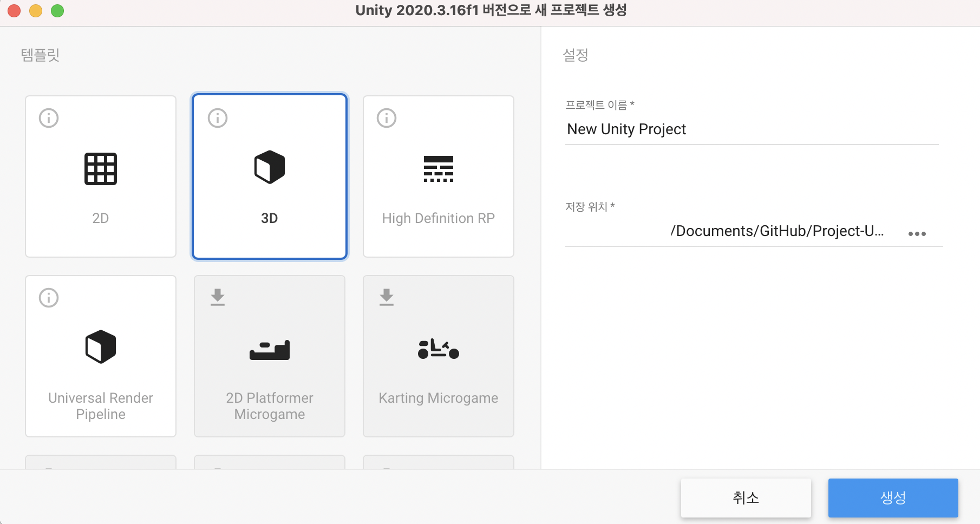Image resolution: width=980 pixels, height=524 pixels.
Task: Download the 2D Platformer Microgame template
Action: point(218,297)
